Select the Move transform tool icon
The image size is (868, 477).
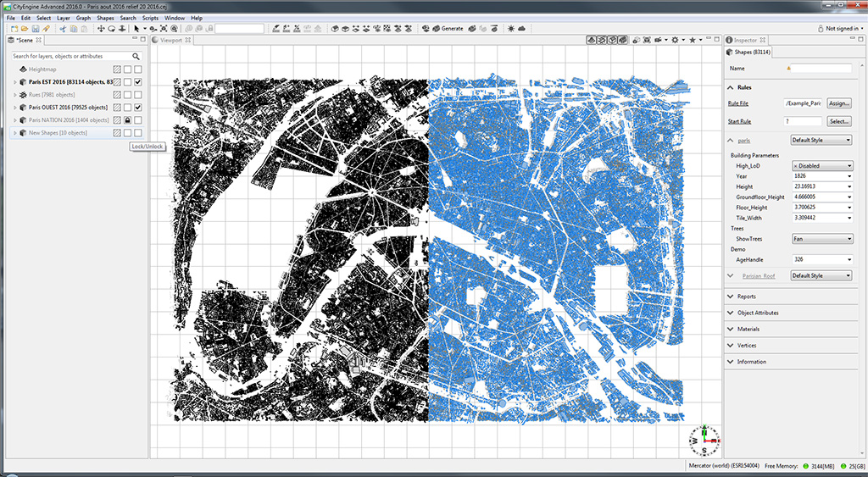coord(101,29)
